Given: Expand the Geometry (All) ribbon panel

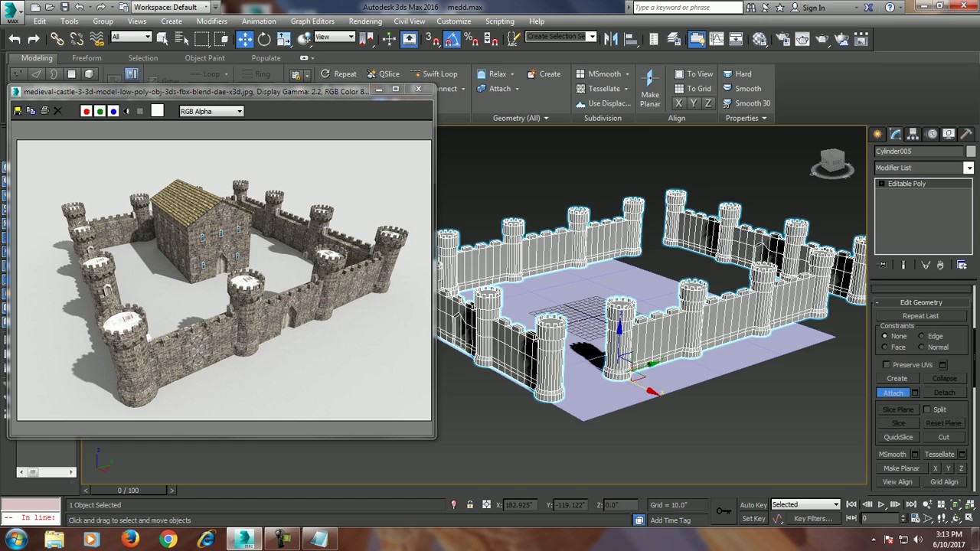Looking at the screenshot, I should click(521, 118).
